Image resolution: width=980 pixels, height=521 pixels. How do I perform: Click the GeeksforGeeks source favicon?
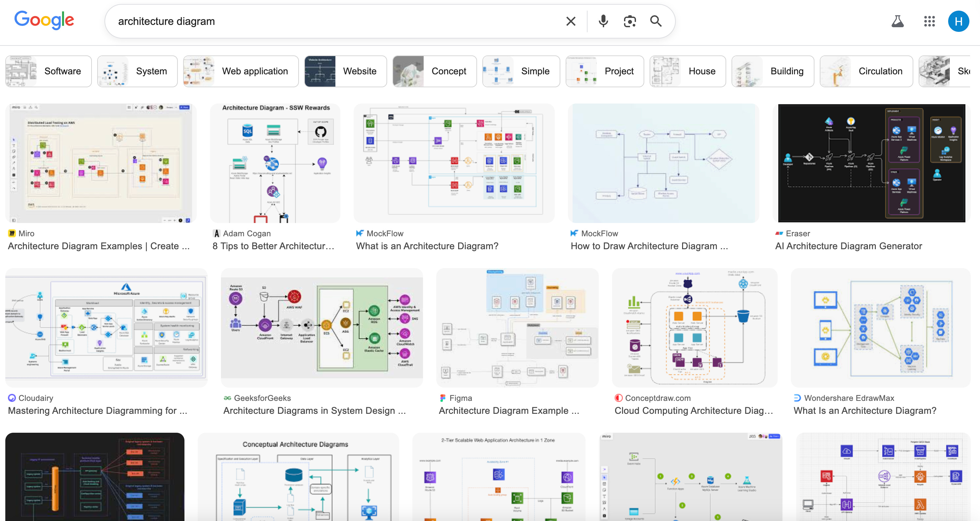pyautogui.click(x=228, y=398)
